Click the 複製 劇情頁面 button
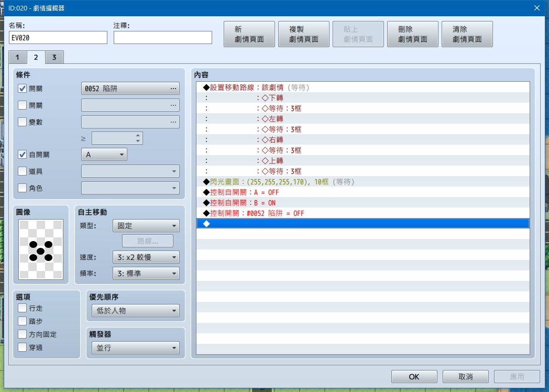 coord(303,34)
